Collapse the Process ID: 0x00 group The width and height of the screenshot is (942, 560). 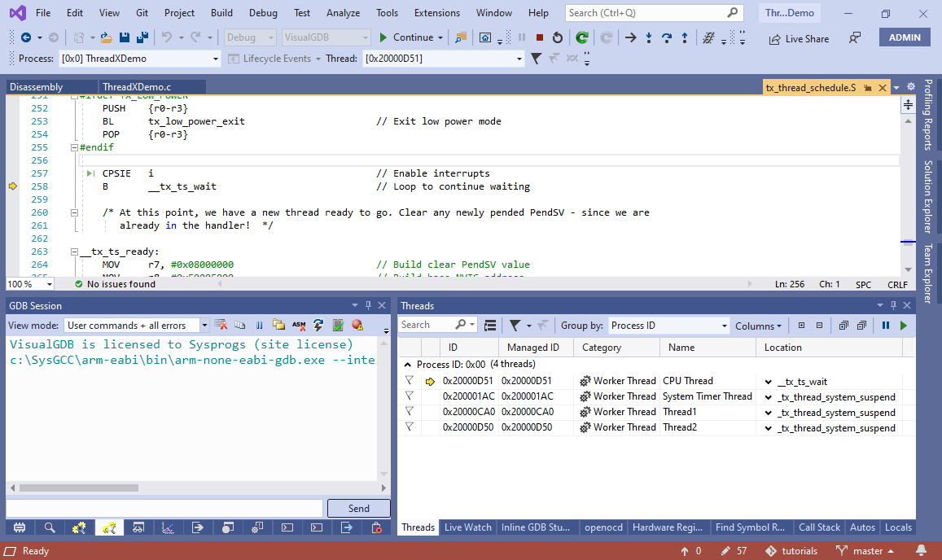pos(408,364)
